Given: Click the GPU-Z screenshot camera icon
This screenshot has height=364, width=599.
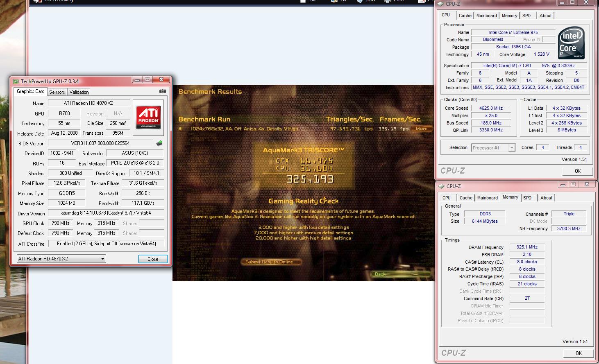Looking at the screenshot, I should tap(162, 91).
